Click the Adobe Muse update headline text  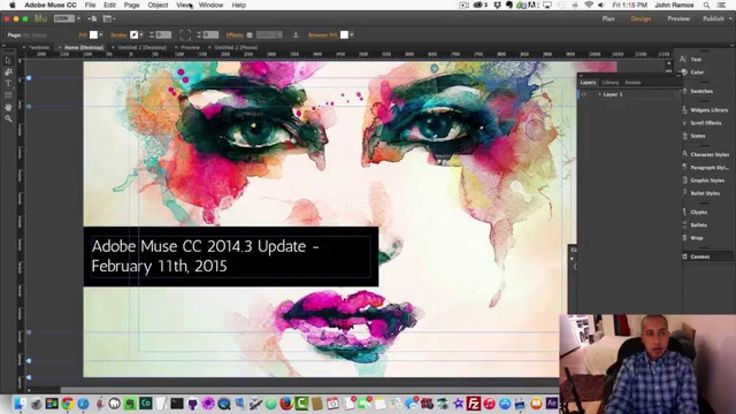(205, 256)
